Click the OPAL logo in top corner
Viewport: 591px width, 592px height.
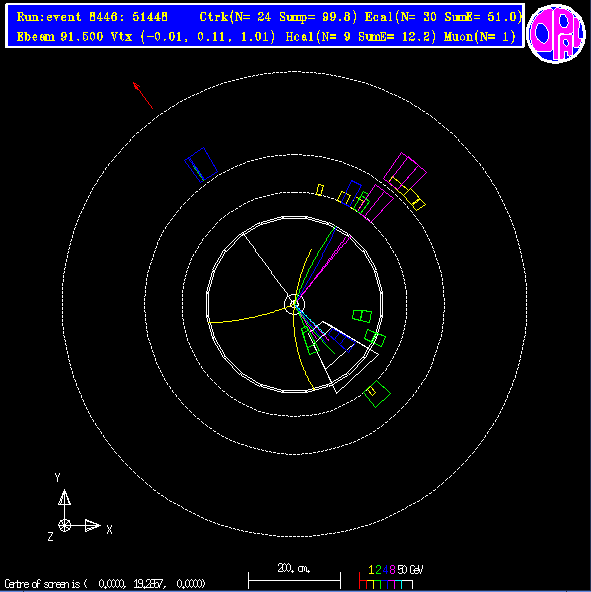(556, 33)
